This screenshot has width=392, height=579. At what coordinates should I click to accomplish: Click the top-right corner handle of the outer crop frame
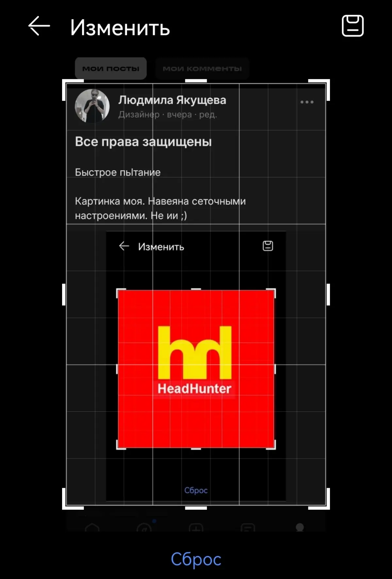319,89
